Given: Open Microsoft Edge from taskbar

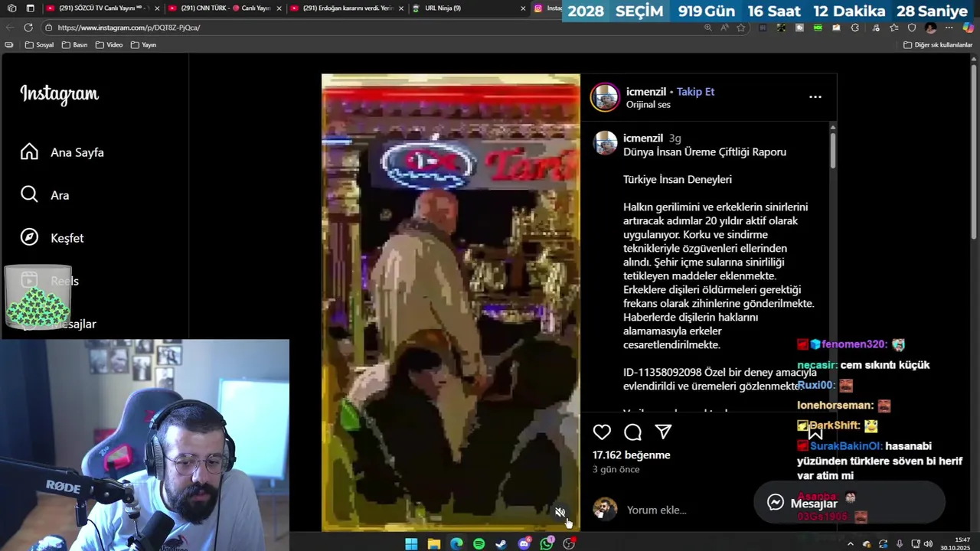Looking at the screenshot, I should click(x=456, y=544).
